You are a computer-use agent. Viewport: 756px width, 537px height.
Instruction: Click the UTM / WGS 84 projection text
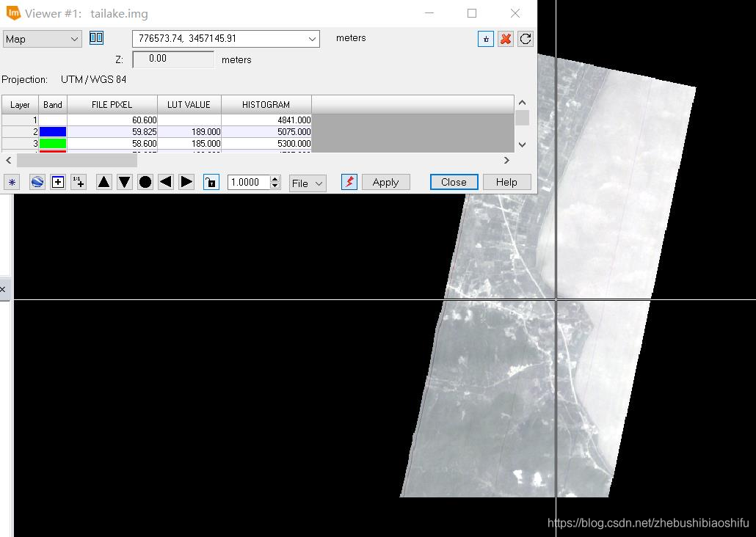coord(93,79)
